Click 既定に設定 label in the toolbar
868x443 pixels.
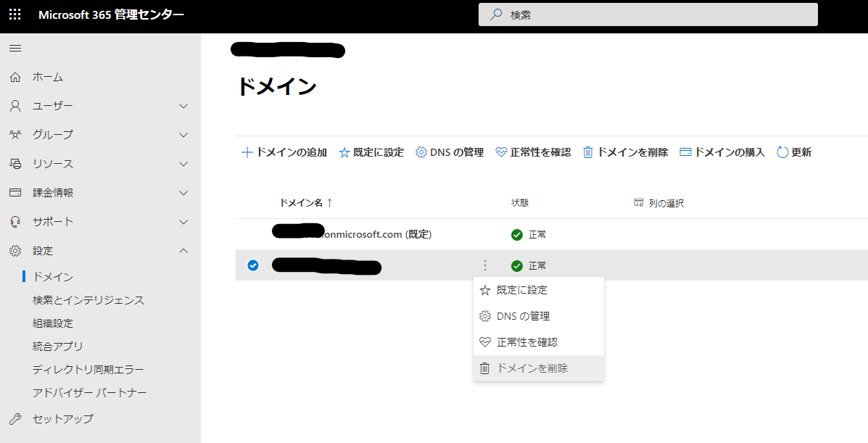click(x=379, y=152)
